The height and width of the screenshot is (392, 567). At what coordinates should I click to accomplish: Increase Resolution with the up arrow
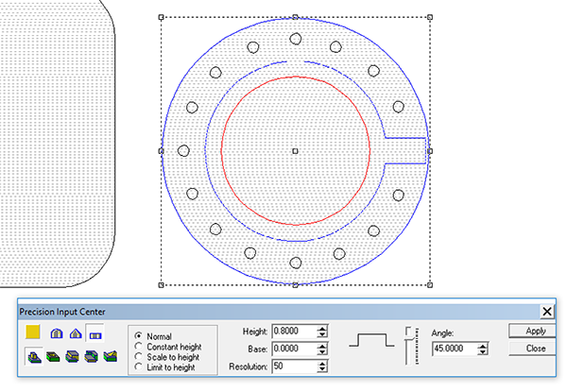(322, 363)
